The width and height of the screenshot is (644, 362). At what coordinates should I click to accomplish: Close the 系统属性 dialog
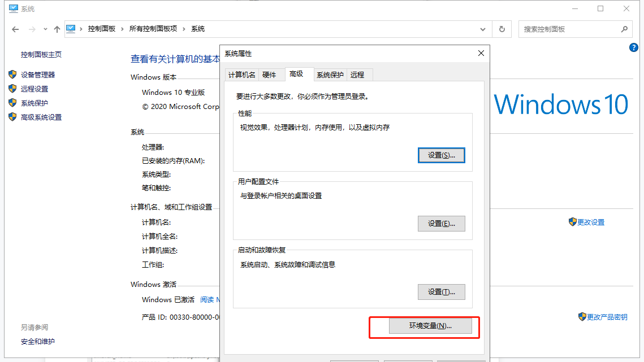481,53
